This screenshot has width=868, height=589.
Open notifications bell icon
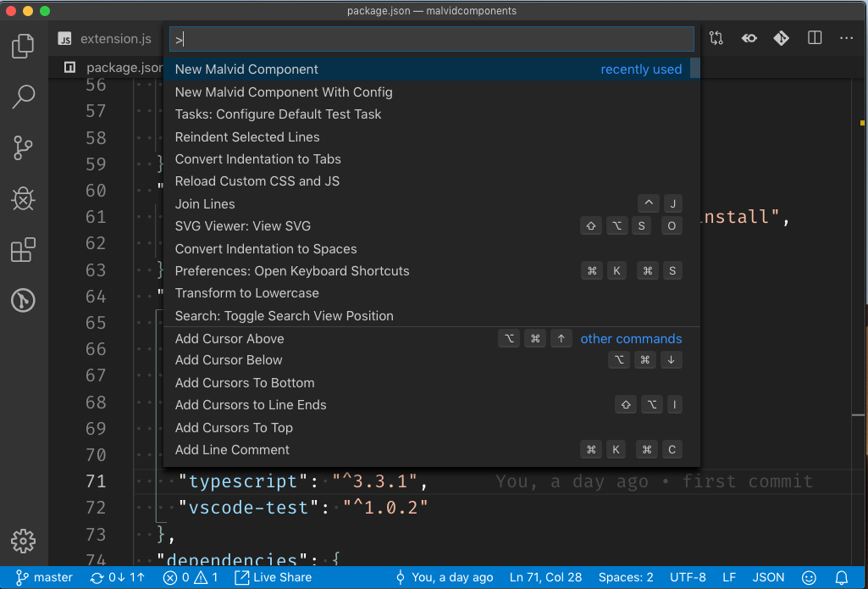[842, 577]
